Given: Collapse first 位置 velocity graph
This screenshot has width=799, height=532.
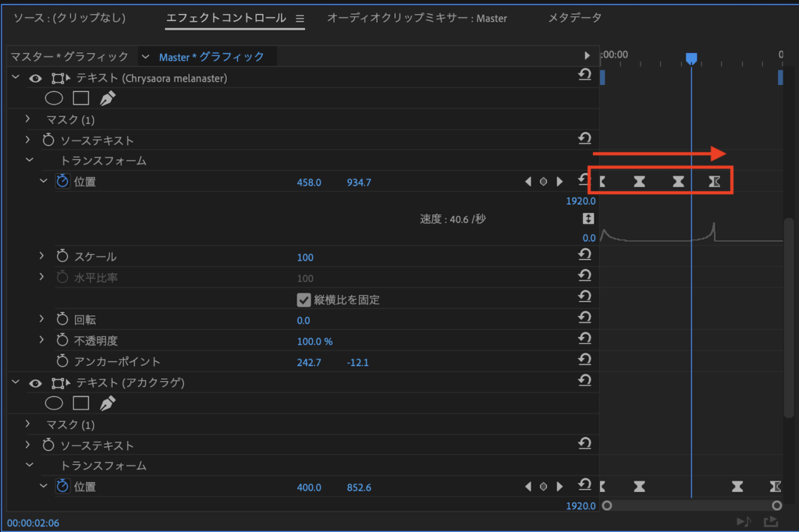Looking at the screenshot, I should [44, 180].
